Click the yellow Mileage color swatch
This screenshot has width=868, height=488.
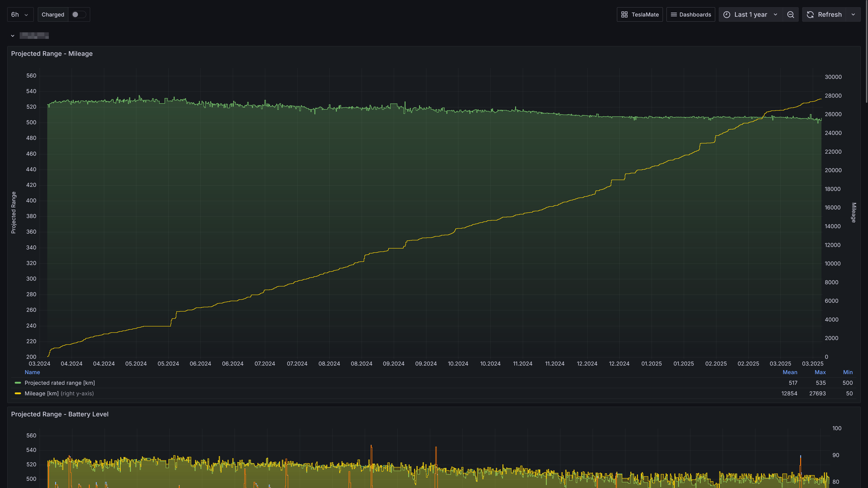(18, 393)
